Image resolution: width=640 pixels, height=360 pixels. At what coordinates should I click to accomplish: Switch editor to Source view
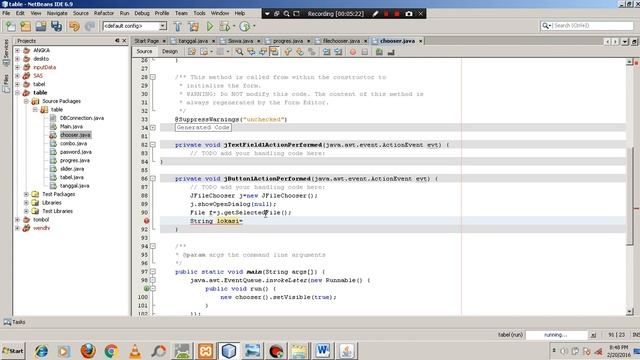[x=144, y=51]
